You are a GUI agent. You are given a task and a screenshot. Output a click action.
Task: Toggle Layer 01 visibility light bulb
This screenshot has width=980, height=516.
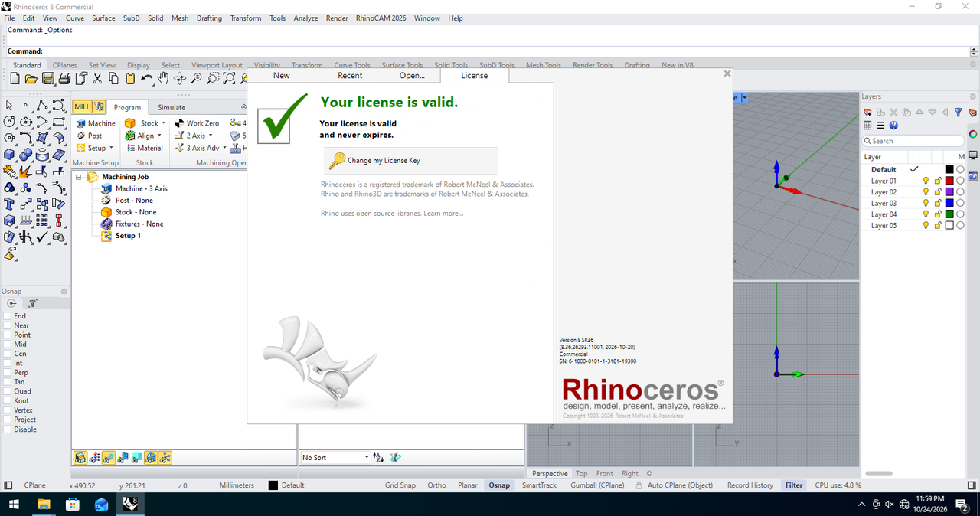926,181
